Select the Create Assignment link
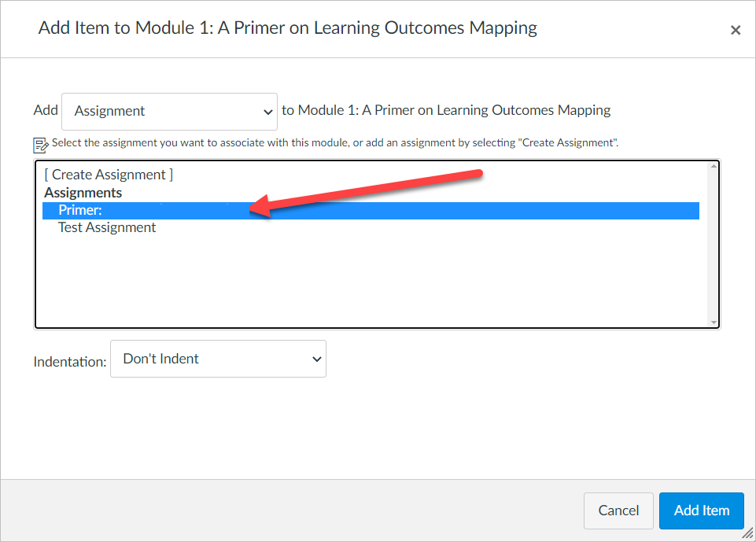This screenshot has height=542, width=756. pos(107,174)
